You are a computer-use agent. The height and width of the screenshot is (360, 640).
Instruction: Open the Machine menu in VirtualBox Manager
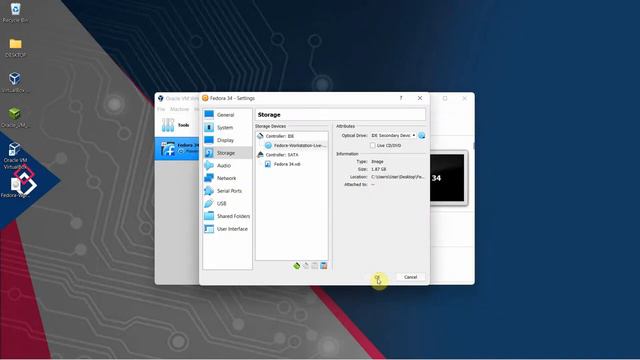(179, 109)
